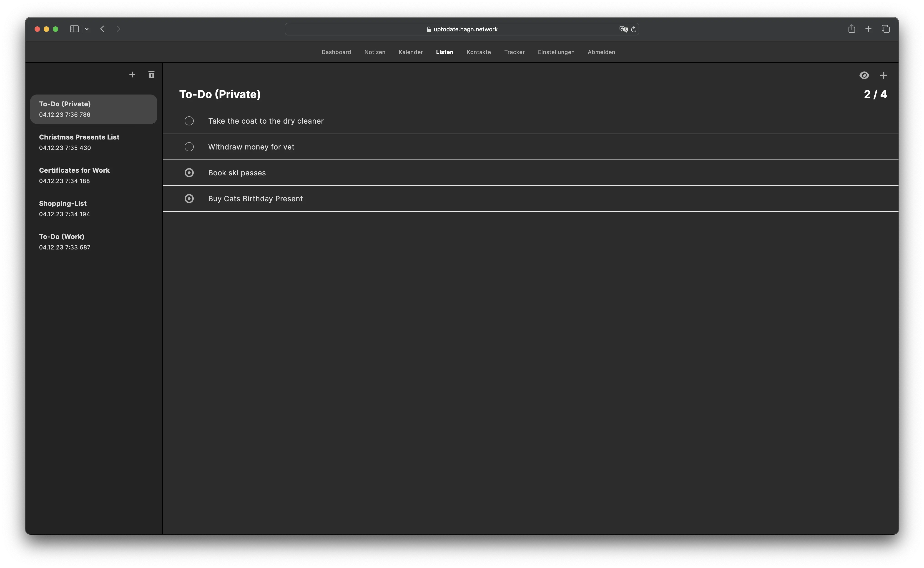Click the translate icon in address bar
The image size is (924, 568).
click(x=623, y=29)
